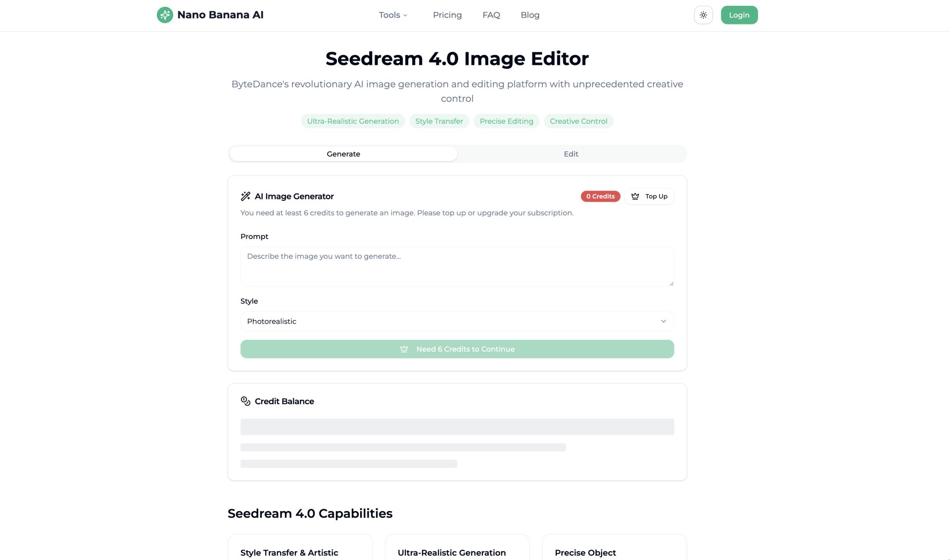Open the Blog link
This screenshot has width=950, height=560.
(530, 15)
